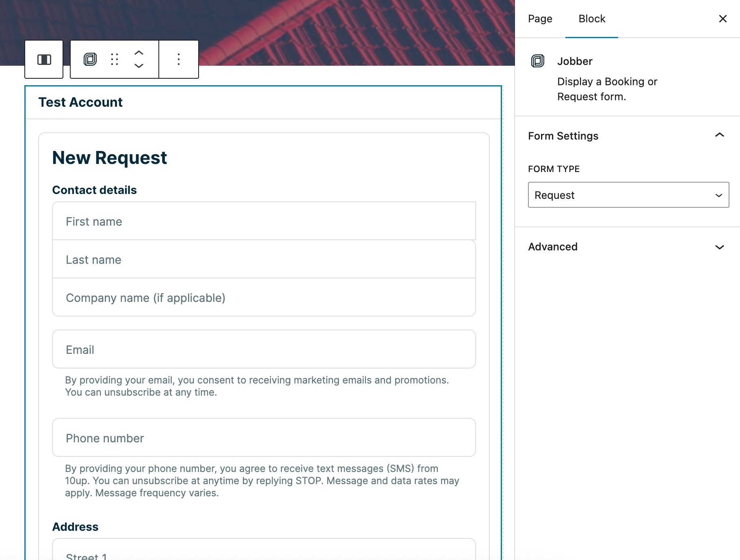Screen dimensions: 740x560
Task: Click the First name field
Action: 264,221
